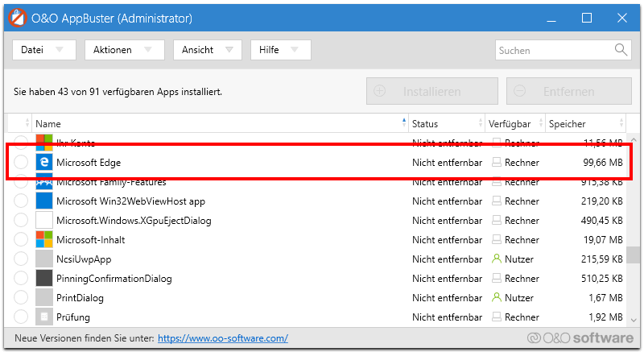Click the NcsiUwpApp gray icon
Image resolution: width=644 pixels, height=352 pixels.
(x=44, y=259)
